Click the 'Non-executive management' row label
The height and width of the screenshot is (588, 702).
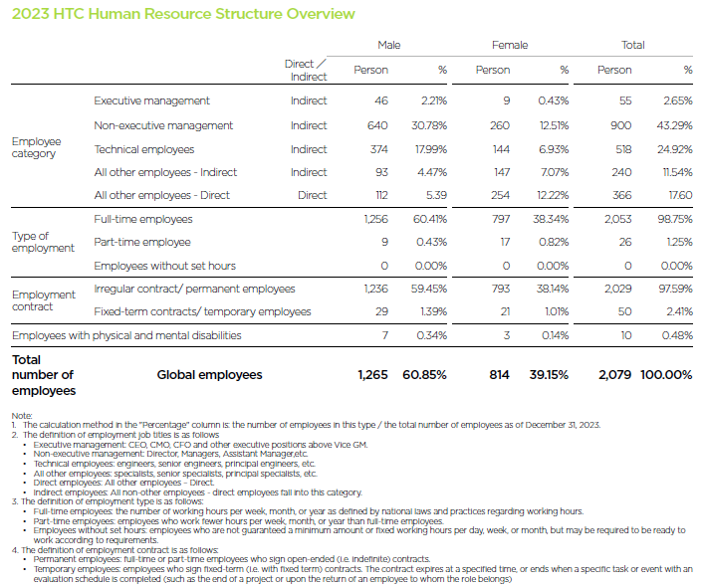click(x=163, y=125)
